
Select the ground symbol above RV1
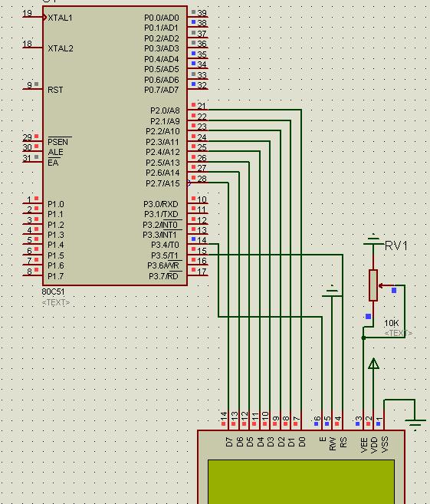(373, 240)
